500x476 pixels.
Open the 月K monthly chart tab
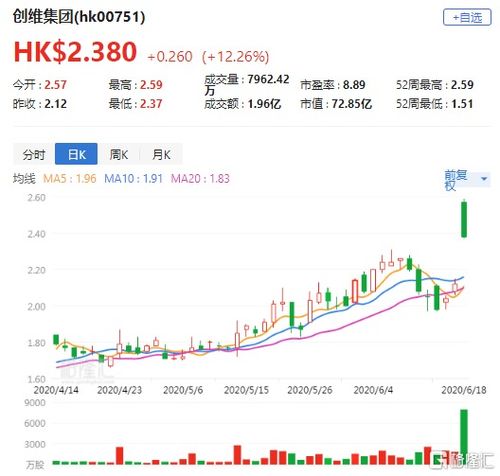tap(161, 154)
